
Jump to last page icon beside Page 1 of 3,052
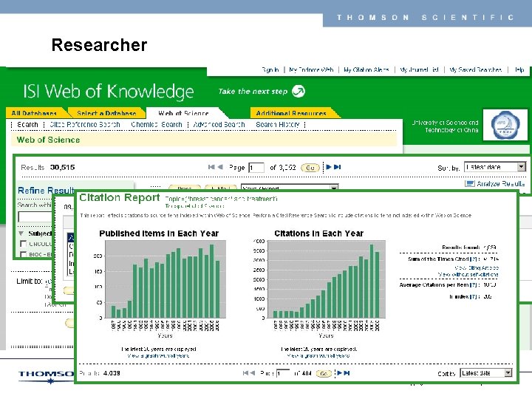pos(337,167)
